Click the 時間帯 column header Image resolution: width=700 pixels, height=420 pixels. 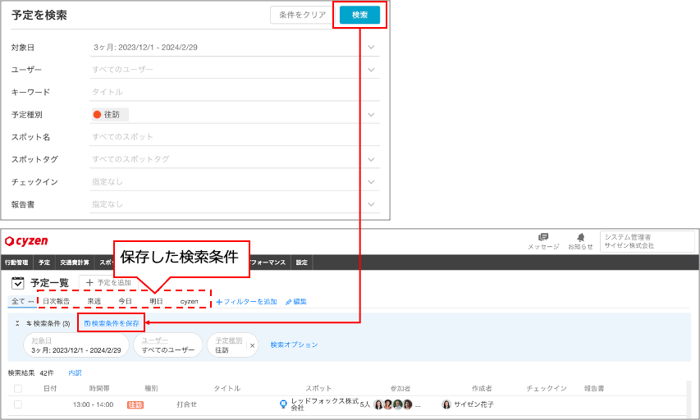[99, 389]
